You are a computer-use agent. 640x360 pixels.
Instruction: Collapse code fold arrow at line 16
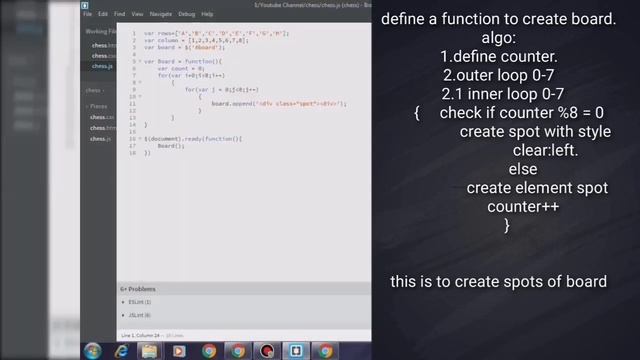(140, 139)
